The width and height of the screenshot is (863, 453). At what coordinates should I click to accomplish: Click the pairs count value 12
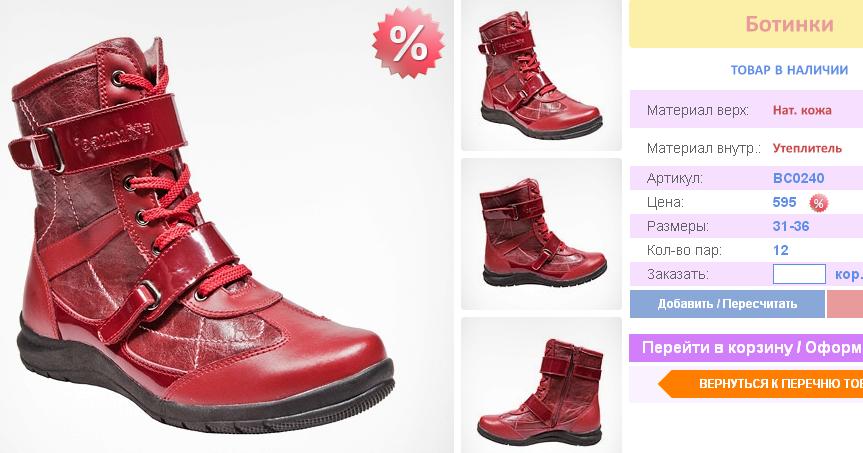(x=780, y=250)
